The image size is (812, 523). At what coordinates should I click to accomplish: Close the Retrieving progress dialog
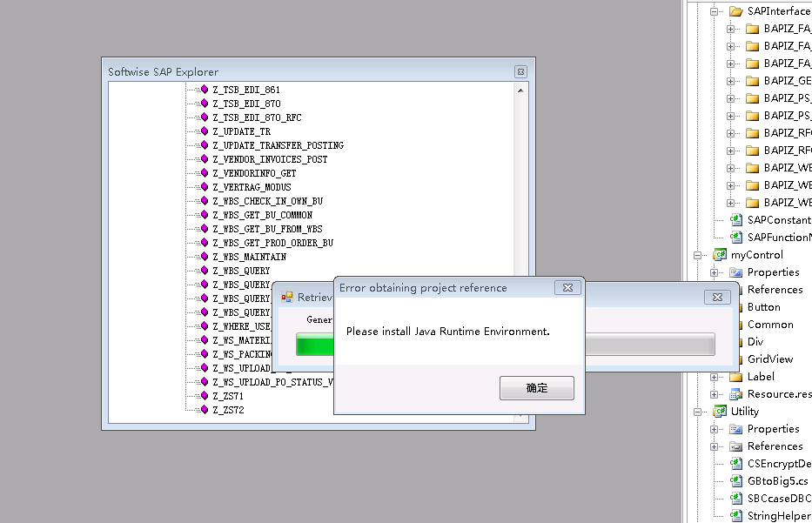717,298
